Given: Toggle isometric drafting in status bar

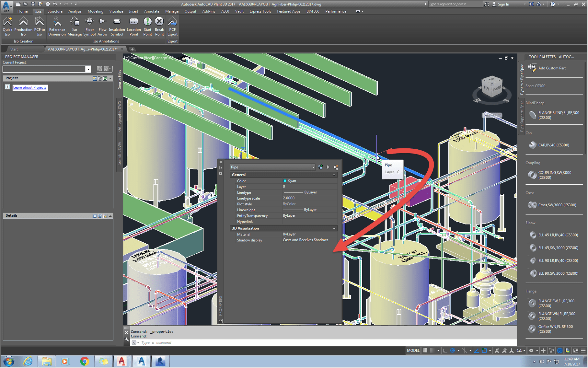Looking at the screenshot, I should [465, 351].
